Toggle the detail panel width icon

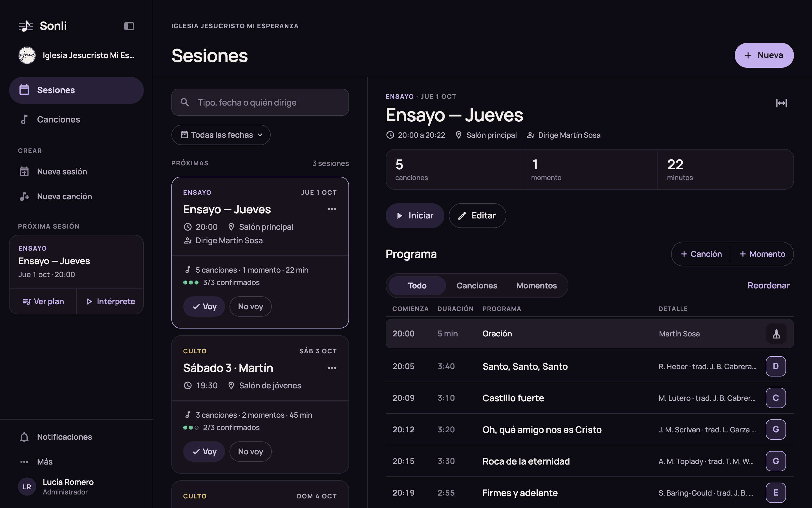[x=781, y=103]
